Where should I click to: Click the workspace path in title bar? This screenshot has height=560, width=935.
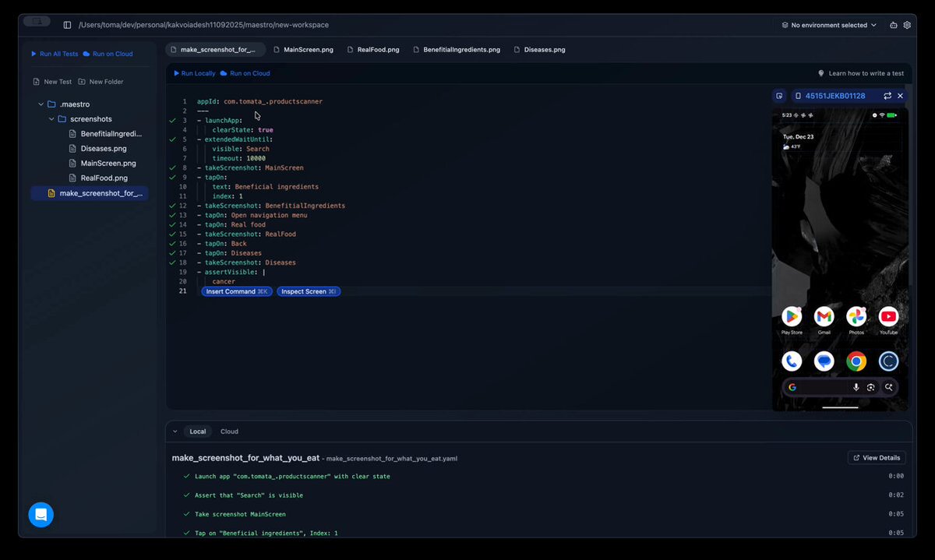(x=203, y=25)
